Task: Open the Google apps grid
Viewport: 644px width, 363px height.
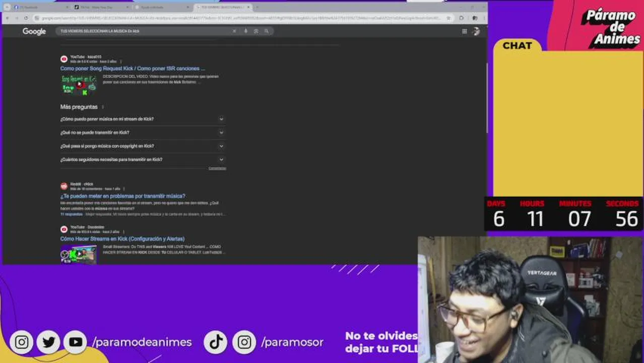Action: [x=464, y=31]
